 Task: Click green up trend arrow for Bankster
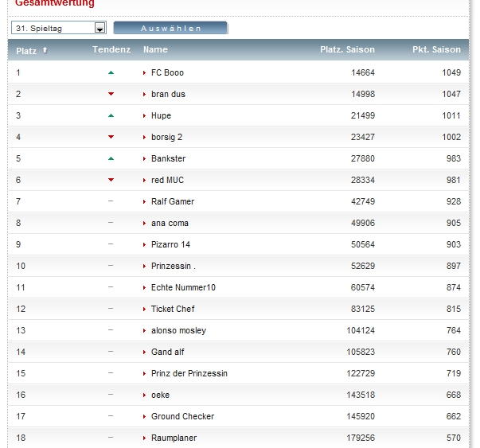[x=111, y=158]
